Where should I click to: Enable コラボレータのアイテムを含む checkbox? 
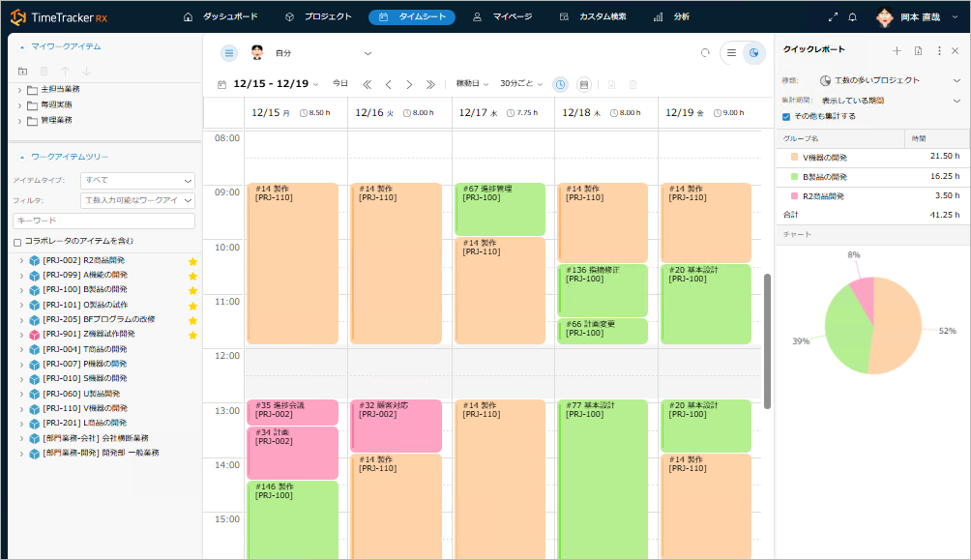[17, 241]
